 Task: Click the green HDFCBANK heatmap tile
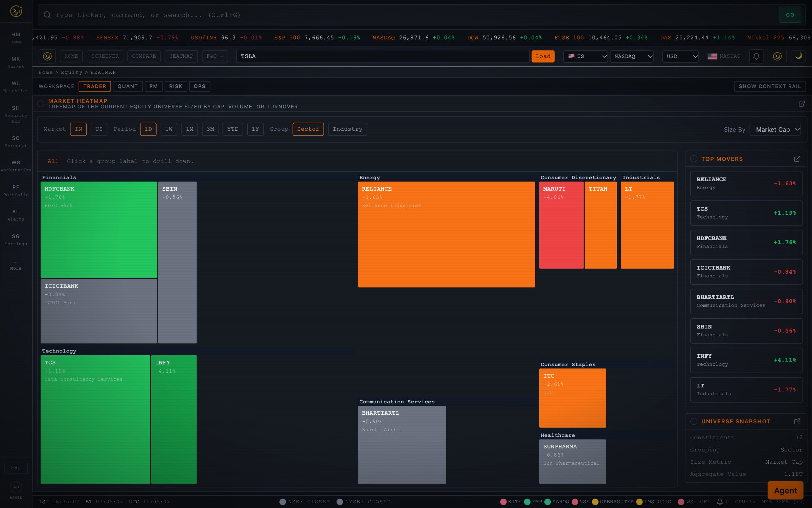(99, 230)
